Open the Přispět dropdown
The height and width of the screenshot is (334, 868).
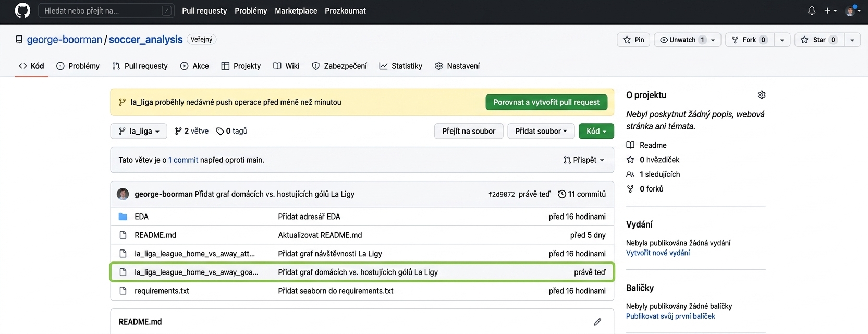(583, 160)
